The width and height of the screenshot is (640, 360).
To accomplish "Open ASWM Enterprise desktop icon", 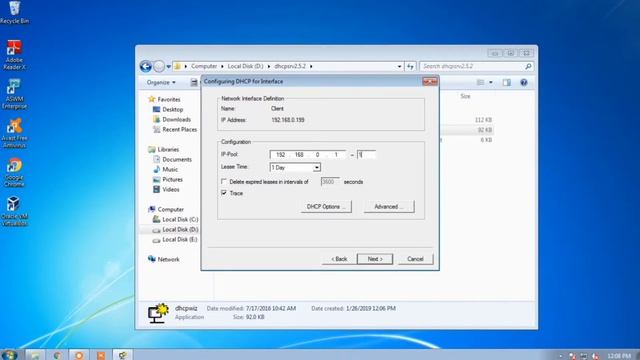I will [x=14, y=94].
